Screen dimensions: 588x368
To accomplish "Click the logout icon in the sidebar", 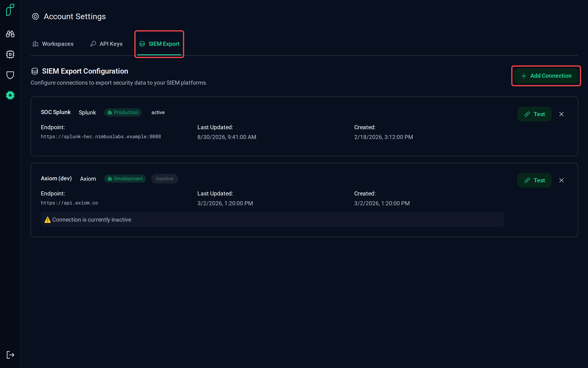I will (10, 355).
